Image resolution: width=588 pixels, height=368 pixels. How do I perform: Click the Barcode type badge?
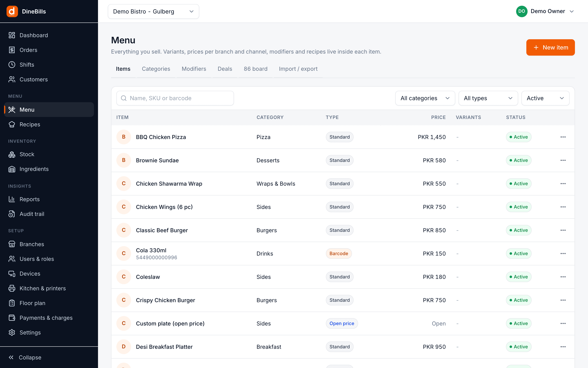point(339,254)
